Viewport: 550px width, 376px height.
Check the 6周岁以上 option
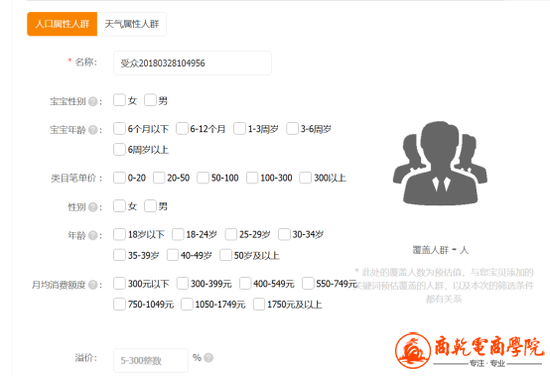119,149
